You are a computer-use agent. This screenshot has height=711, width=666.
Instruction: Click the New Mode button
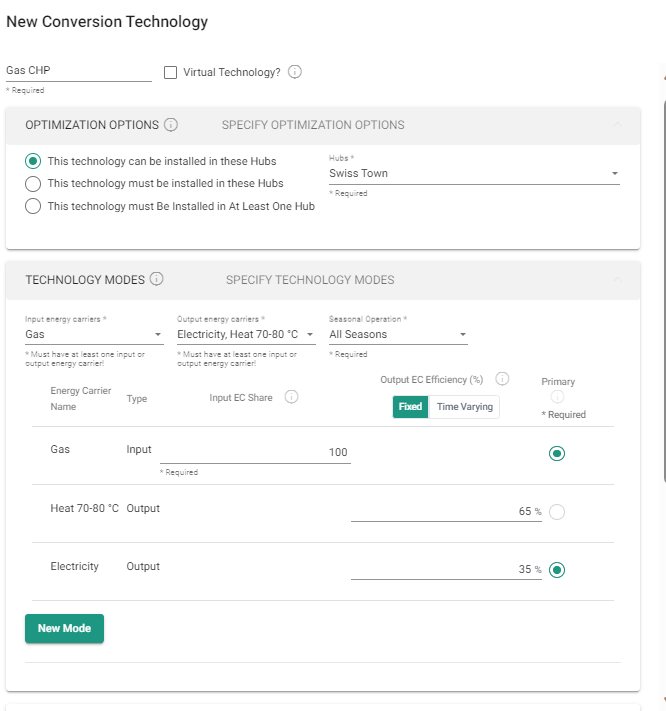64,628
